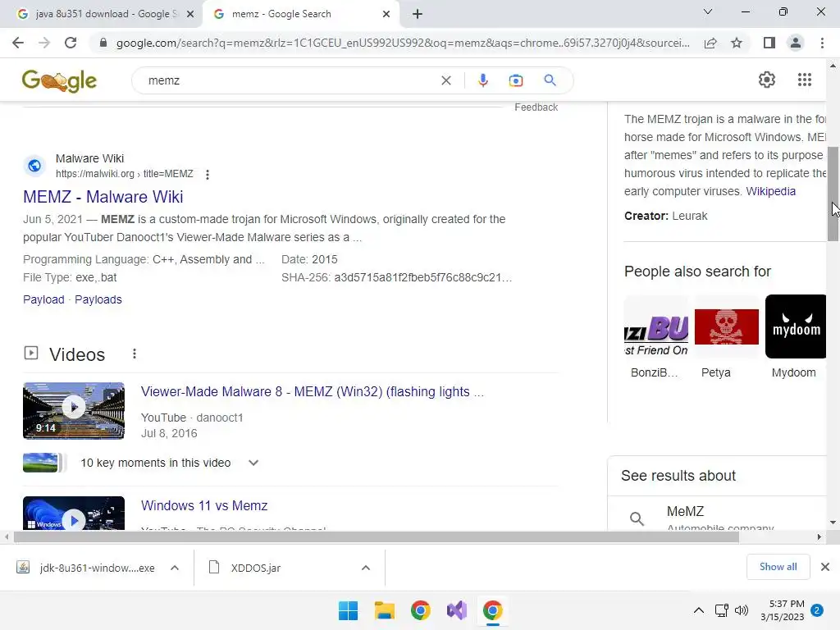This screenshot has width=840, height=630.
Task: Clear the memz search query
Action: (x=445, y=80)
